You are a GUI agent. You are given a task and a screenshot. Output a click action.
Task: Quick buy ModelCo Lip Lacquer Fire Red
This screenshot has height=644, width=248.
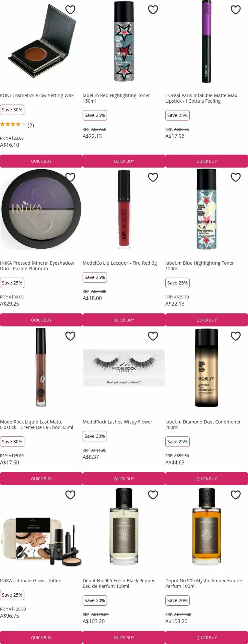[124, 320]
